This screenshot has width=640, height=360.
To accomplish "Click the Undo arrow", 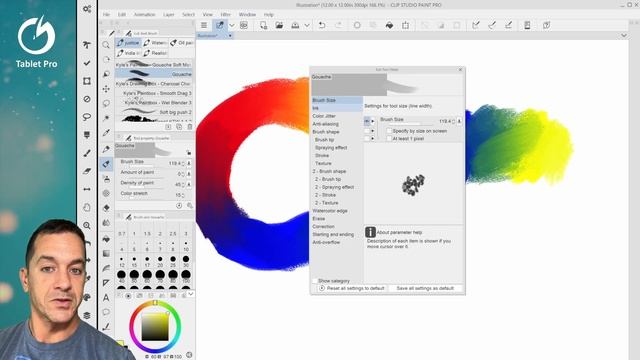I will coord(322,25).
